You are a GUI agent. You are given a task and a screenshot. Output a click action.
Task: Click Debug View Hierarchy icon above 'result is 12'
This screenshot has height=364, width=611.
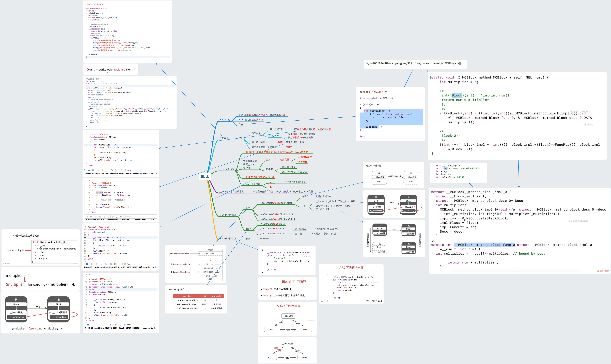[112, 170]
